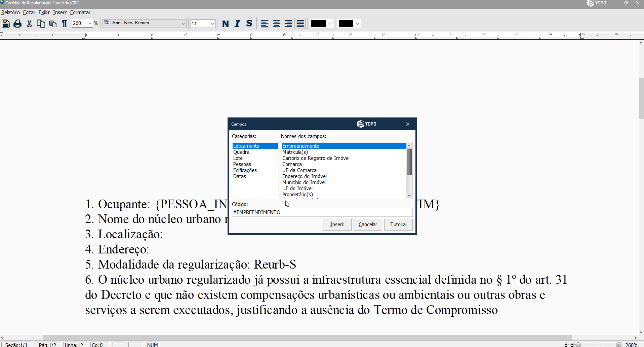Image resolution: width=644 pixels, height=347 pixels.
Task: Toggle bold formatting with the N button
Action: (x=226, y=24)
